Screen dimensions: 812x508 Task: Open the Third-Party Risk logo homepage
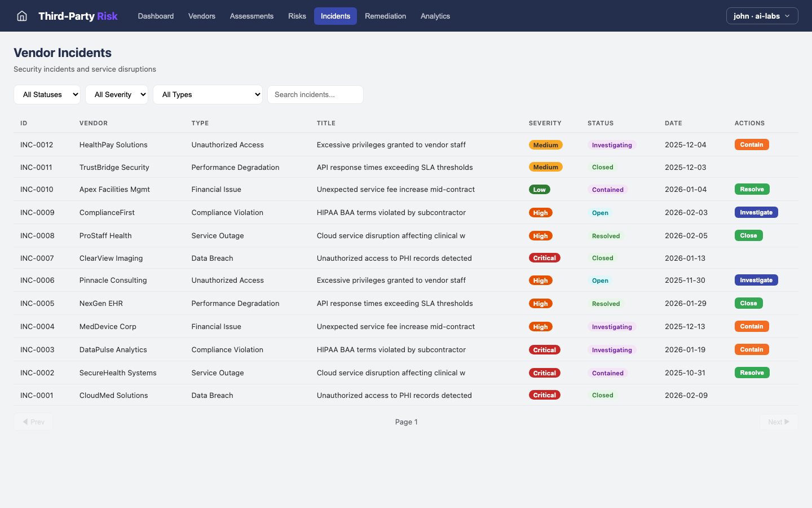pyautogui.click(x=78, y=16)
